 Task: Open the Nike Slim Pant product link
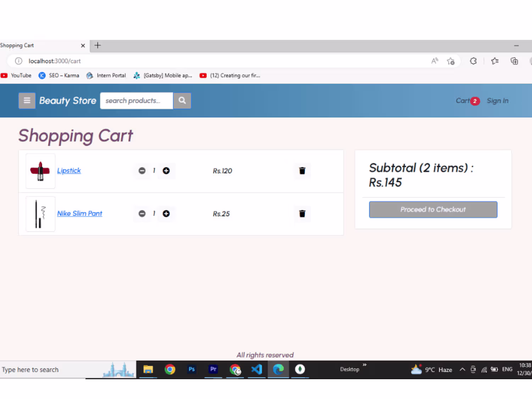[x=79, y=214]
